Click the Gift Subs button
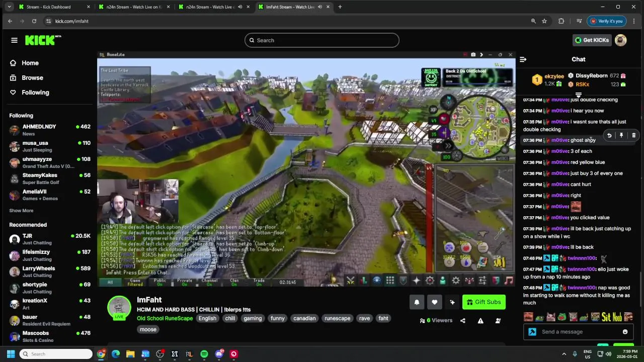Viewport: 644px width, 362px height. [x=484, y=302]
